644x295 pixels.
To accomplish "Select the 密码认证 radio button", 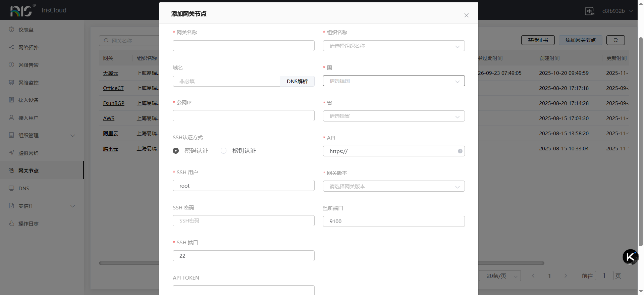I will [x=176, y=151].
